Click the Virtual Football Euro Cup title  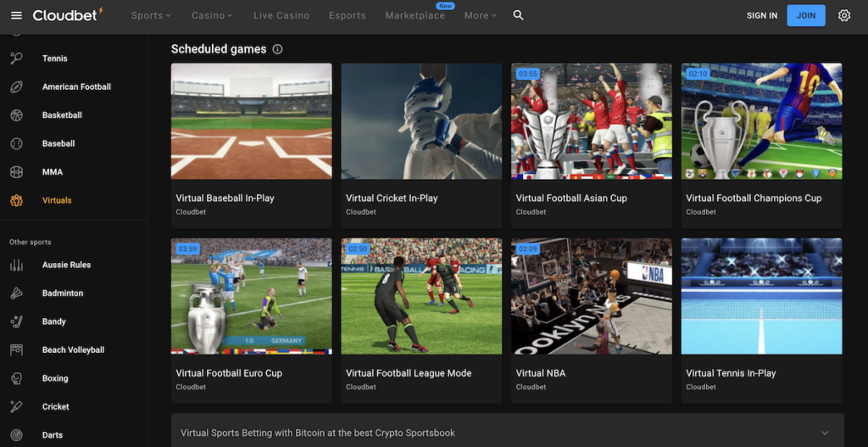(x=229, y=373)
